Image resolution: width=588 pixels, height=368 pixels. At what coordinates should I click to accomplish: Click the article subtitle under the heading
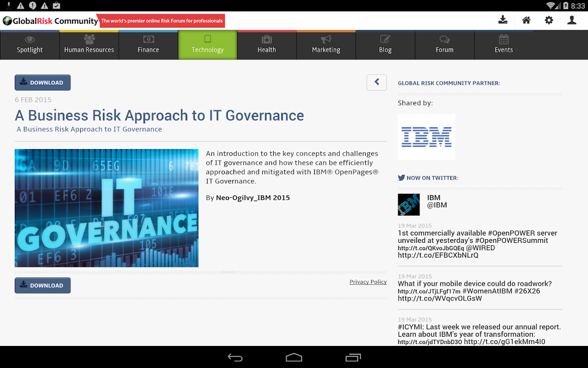coord(90,129)
